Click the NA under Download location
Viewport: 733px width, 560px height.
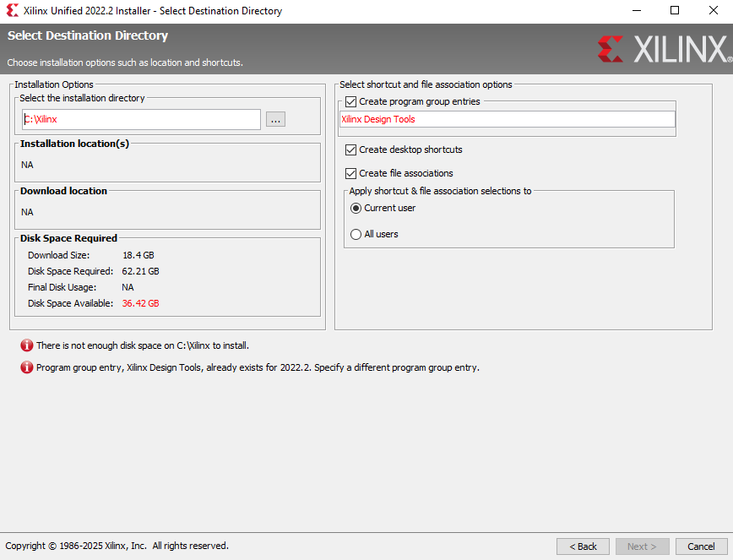(x=27, y=212)
